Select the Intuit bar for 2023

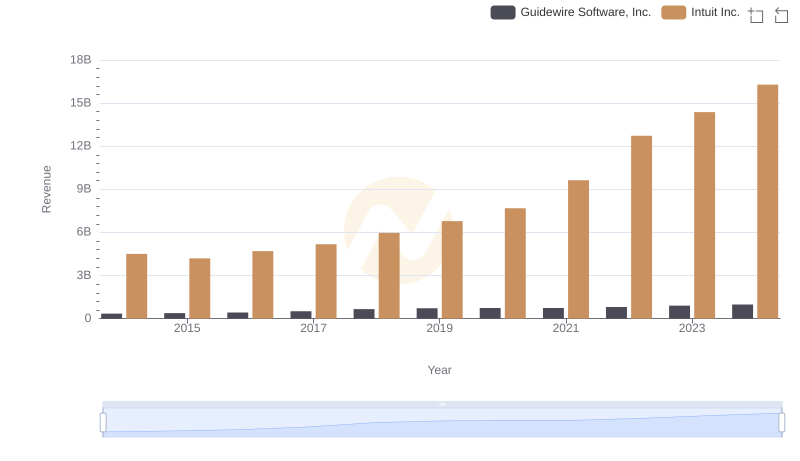point(704,215)
